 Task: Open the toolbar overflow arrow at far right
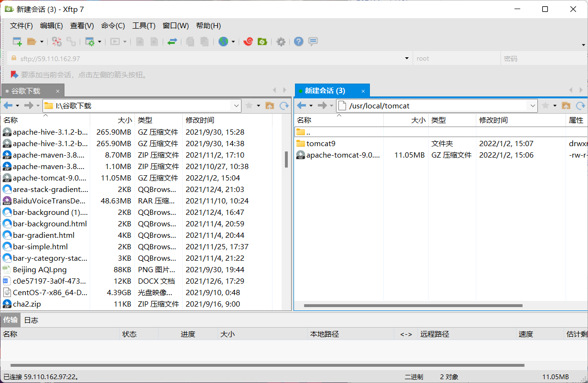pyautogui.click(x=583, y=45)
